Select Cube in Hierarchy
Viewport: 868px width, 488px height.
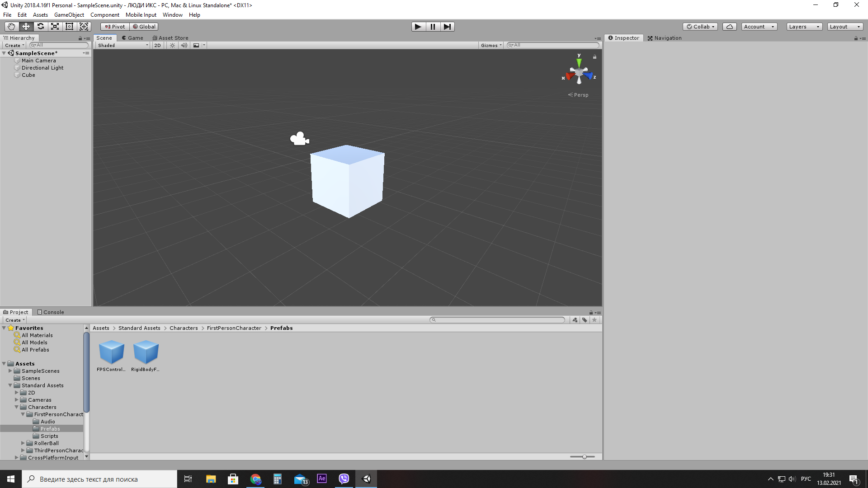coord(28,75)
